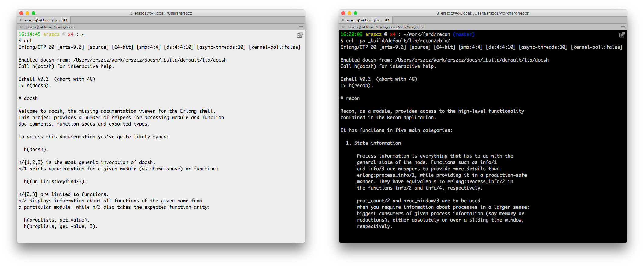Select the erszcz@x4.local tab in the dark window
Image resolution: width=644 pixels, height=267 pixels.
(x=366, y=20)
